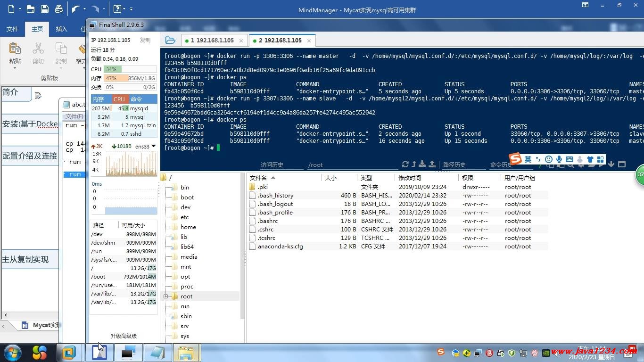Click the 交换 usage bar showing 0%
The image size is (644, 362).
click(130, 87)
